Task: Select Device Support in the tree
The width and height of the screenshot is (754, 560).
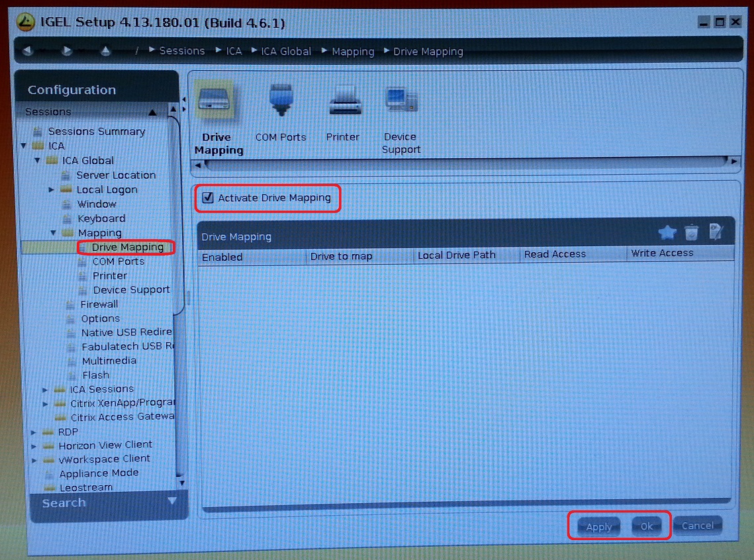Action: click(x=131, y=290)
